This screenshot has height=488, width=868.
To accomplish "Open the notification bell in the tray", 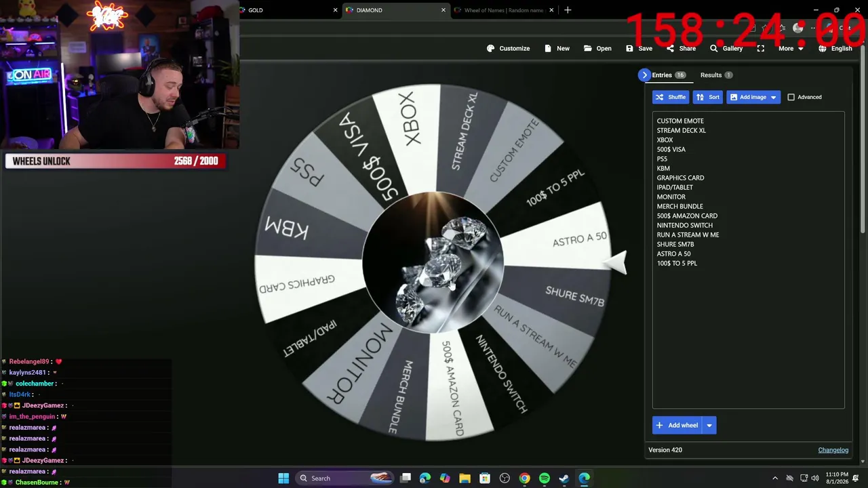I will 856,479.
